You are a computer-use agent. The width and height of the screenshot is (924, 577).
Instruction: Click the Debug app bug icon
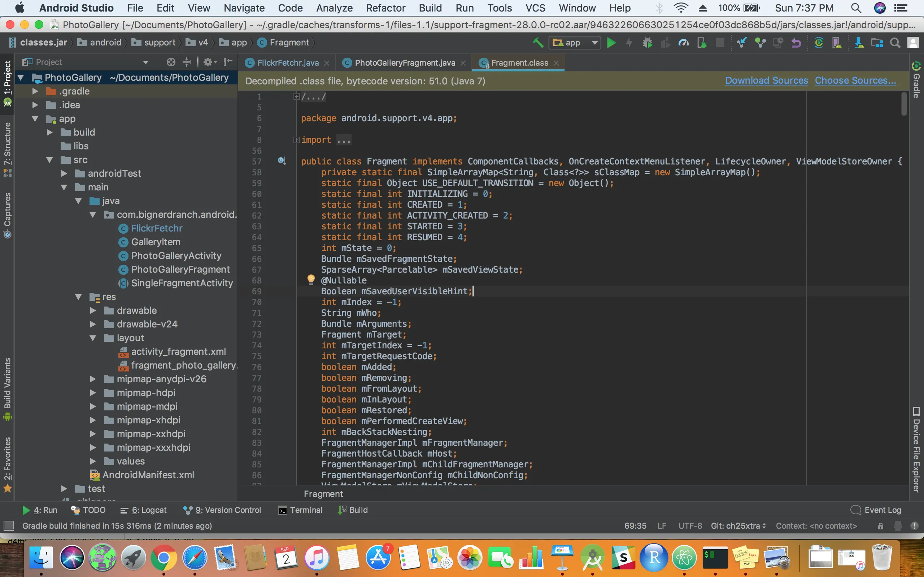coord(647,42)
